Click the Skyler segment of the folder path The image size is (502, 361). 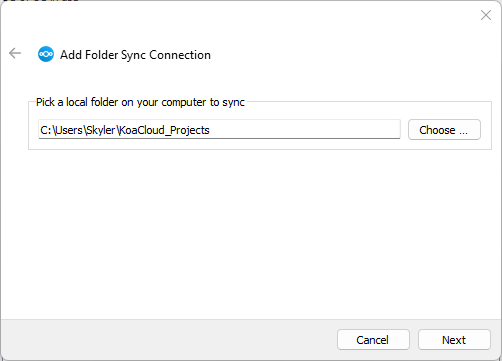tap(101, 130)
